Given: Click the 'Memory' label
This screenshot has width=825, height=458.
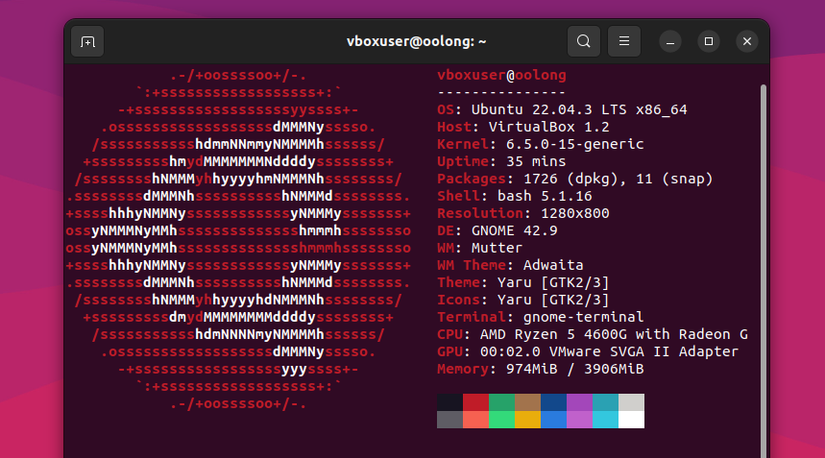Looking at the screenshot, I should pos(463,369).
